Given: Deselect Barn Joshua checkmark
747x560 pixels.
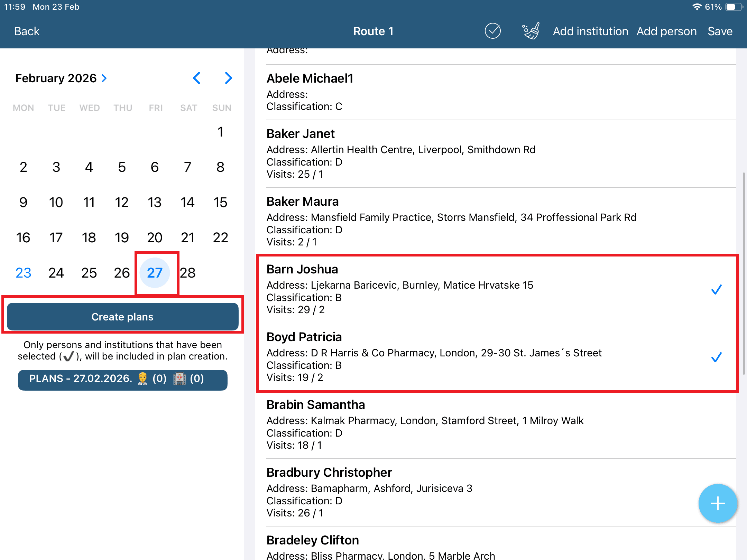Looking at the screenshot, I should 716,289.
